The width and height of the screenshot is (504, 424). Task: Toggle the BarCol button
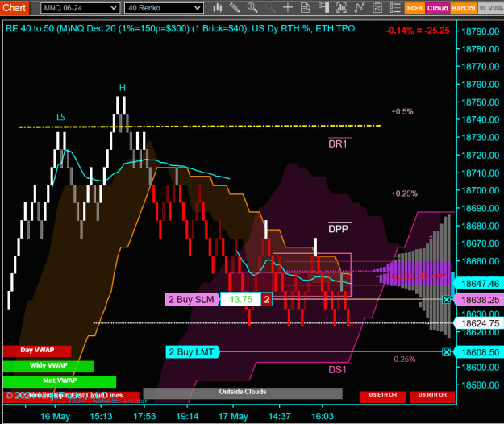(463, 8)
